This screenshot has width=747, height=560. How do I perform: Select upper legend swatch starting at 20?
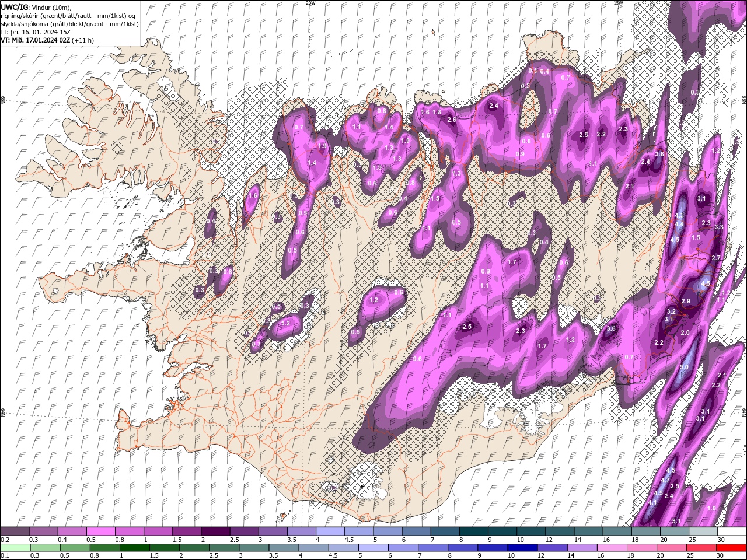[674, 531]
